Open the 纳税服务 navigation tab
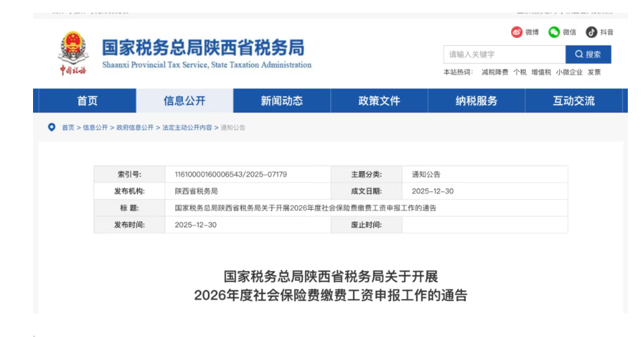 point(477,101)
